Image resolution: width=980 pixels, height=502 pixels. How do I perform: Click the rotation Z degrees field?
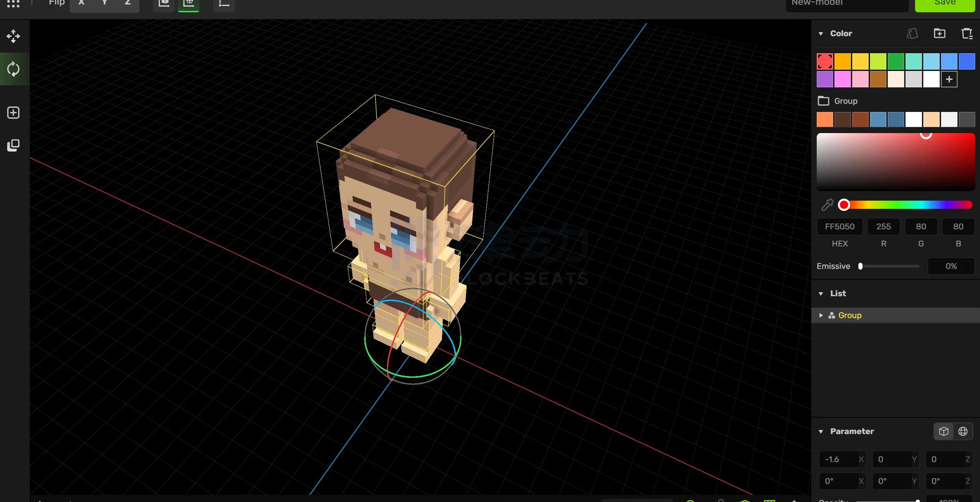pyautogui.click(x=949, y=481)
